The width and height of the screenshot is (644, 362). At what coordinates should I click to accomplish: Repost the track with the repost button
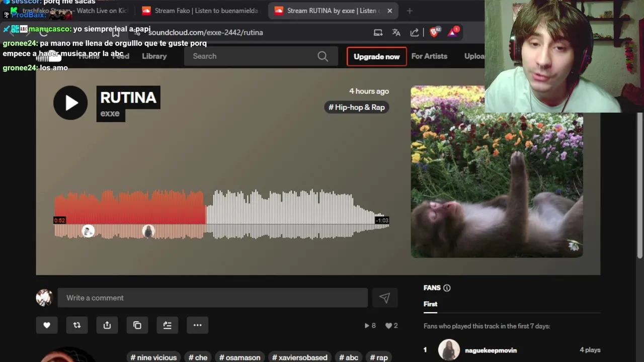[x=77, y=325]
